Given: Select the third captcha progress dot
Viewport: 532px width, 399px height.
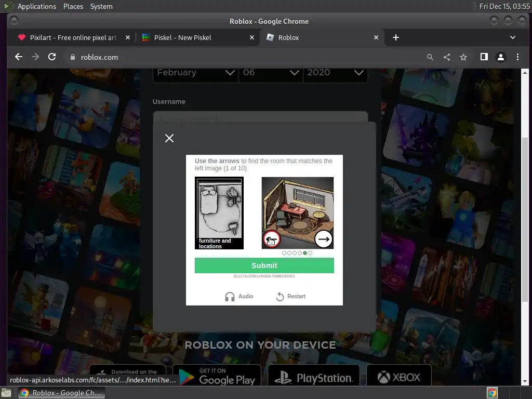Looking at the screenshot, I should [x=295, y=253].
